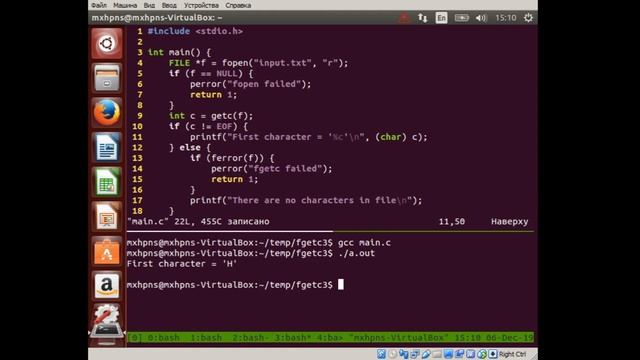
Task: Open LibreOffice Writer from the launcher
Action: pyautogui.click(x=107, y=147)
